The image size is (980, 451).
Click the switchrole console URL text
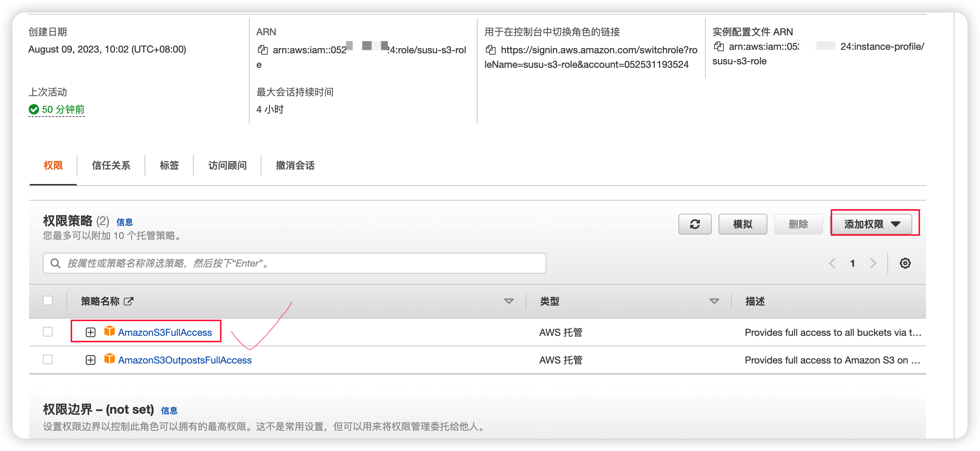click(x=591, y=57)
